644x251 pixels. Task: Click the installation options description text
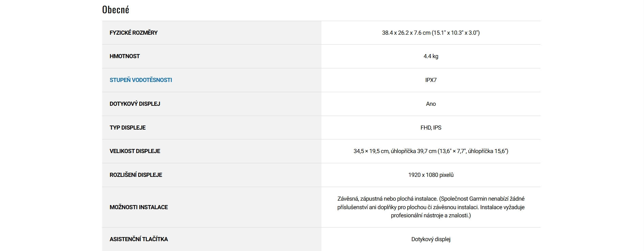click(x=431, y=207)
